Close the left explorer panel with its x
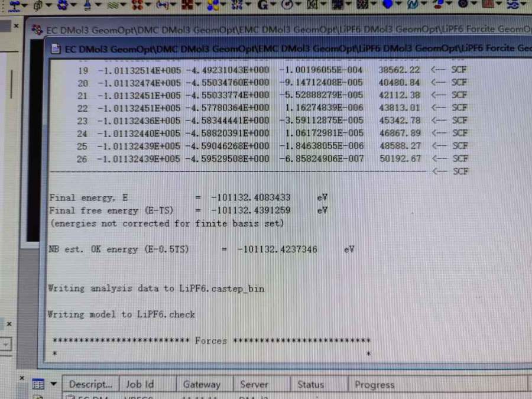The height and width of the screenshot is (399, 532). coord(16,26)
